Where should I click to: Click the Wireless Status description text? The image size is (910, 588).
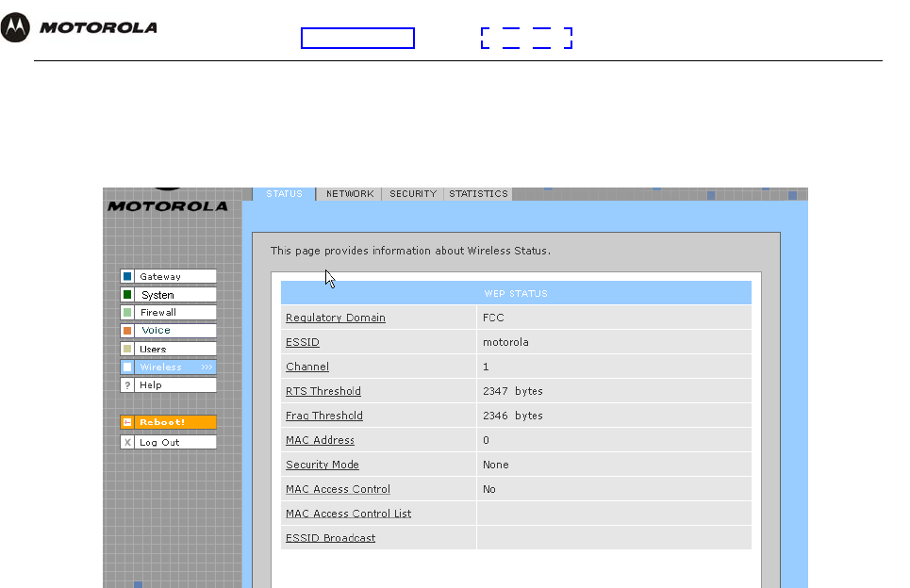[x=410, y=251]
